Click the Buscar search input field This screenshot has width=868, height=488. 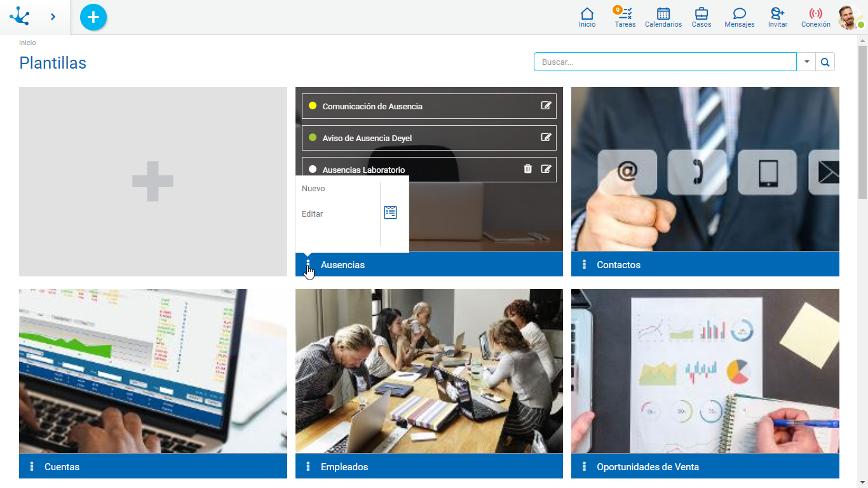665,62
